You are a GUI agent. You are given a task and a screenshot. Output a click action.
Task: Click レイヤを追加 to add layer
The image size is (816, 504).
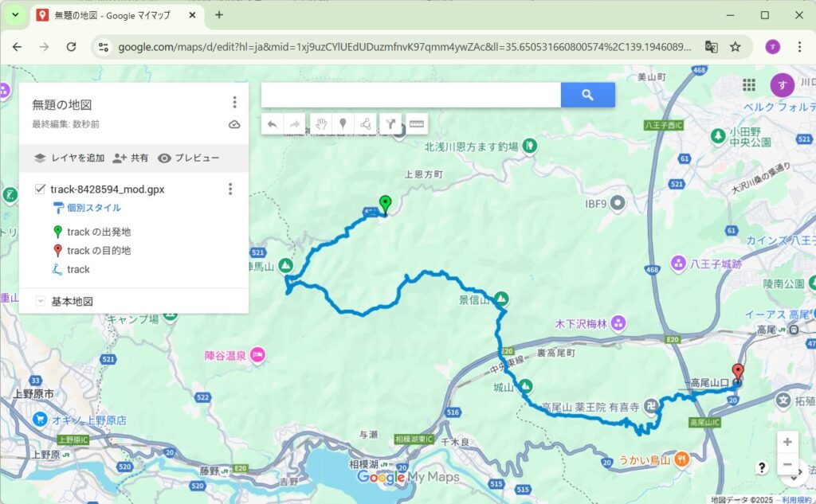[69, 158]
